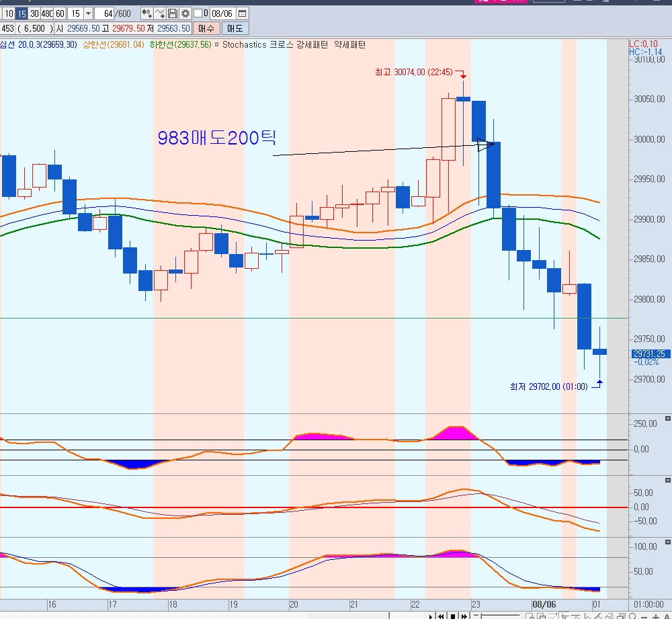Close the first indicator panel (250,00 scale)
The width and height of the screenshot is (672, 619).
668,419
